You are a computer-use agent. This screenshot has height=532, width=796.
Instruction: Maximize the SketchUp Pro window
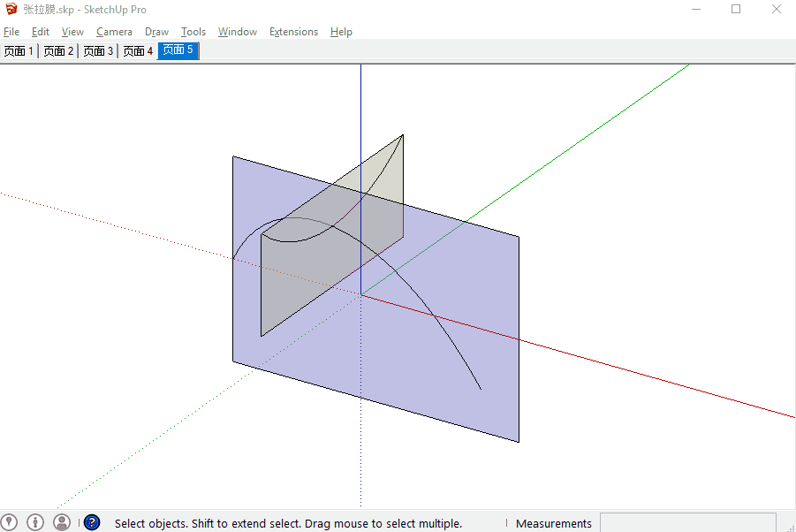(736, 9)
